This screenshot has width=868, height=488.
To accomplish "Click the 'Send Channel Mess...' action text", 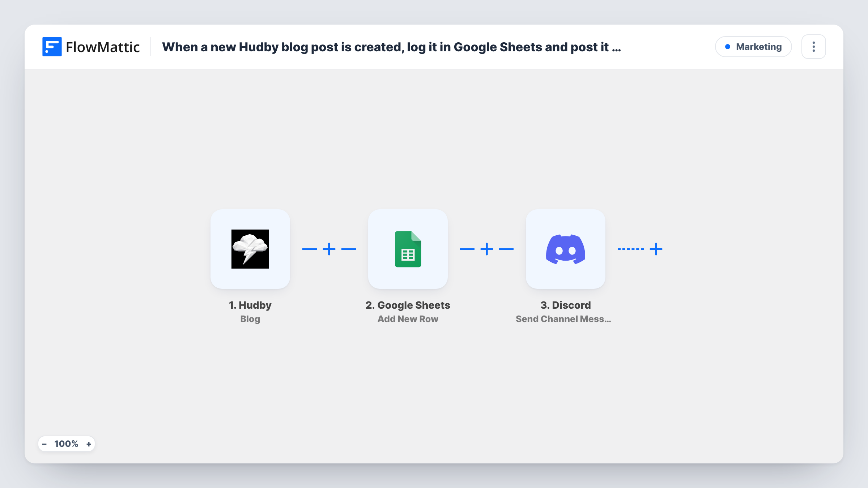I will point(563,319).
